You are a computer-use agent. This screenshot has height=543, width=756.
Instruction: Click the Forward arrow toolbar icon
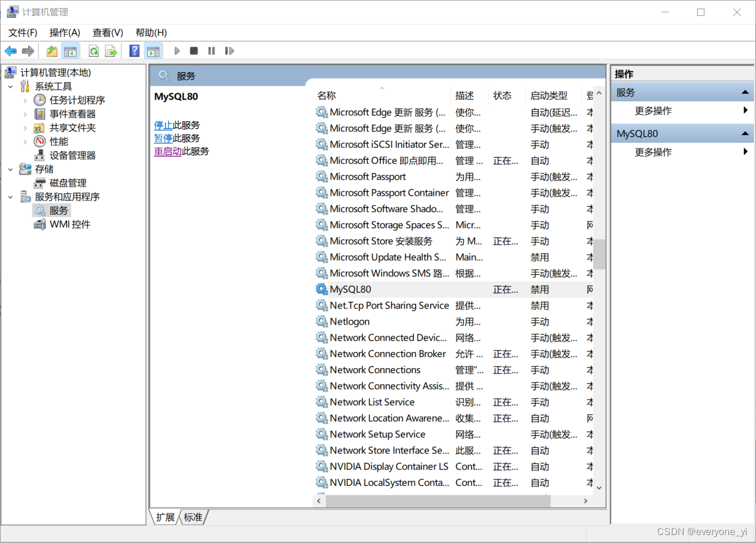pyautogui.click(x=28, y=51)
